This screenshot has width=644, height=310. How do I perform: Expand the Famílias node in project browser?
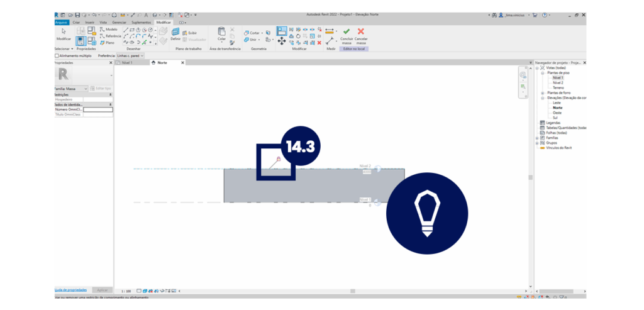coord(537,138)
